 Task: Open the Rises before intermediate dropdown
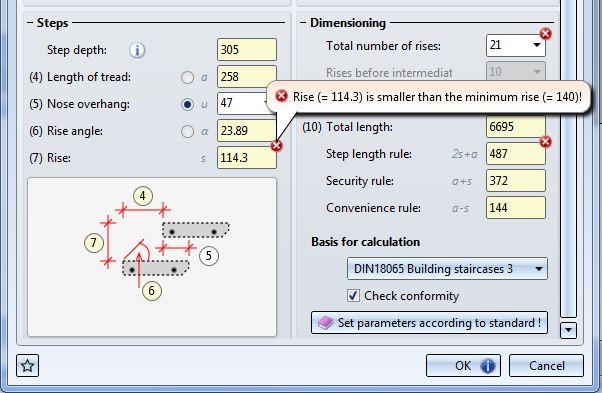click(x=537, y=72)
